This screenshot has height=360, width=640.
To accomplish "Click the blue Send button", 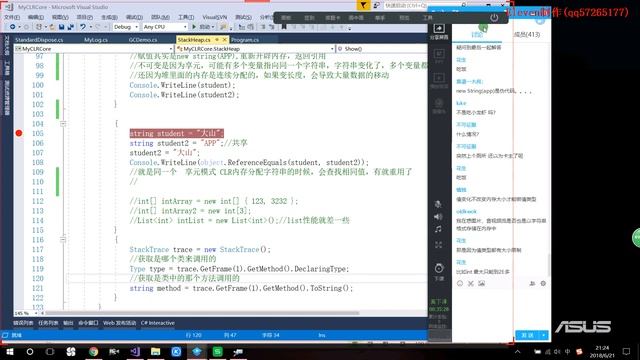I will [x=527, y=335].
